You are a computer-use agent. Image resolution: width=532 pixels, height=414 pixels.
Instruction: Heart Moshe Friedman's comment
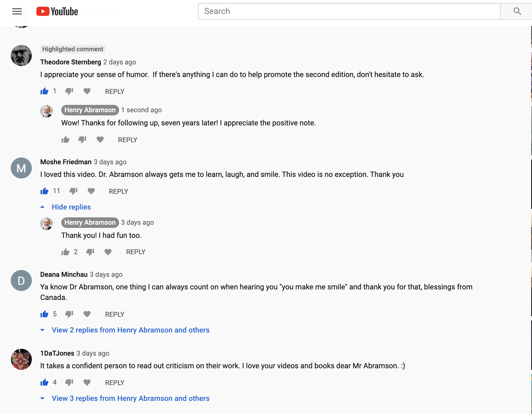tap(91, 191)
